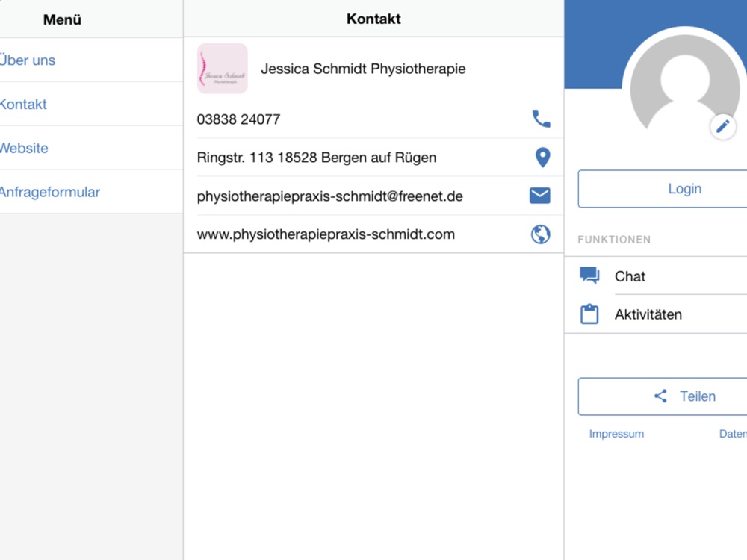Open the map location pin icon
The width and height of the screenshot is (747, 560).
point(542,158)
